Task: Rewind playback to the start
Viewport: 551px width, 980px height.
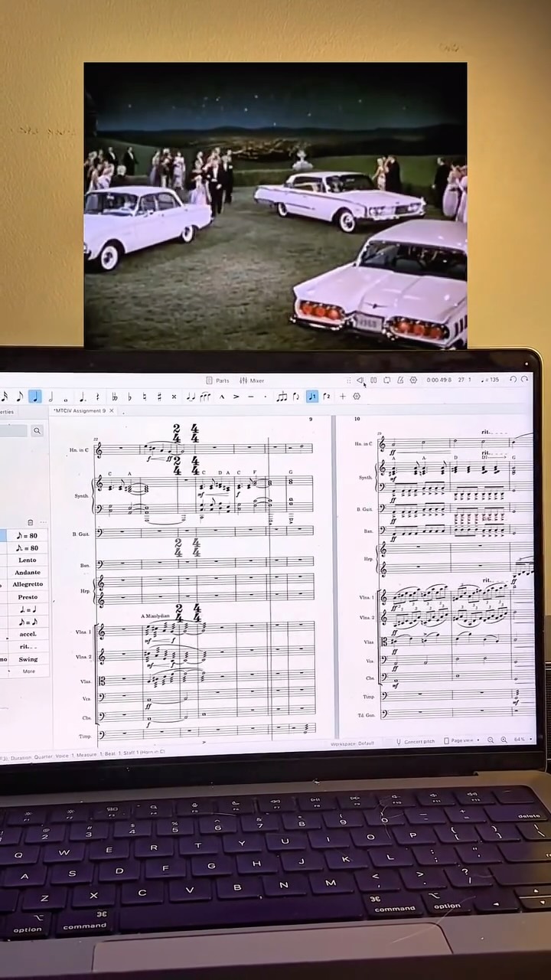Action: 360,381
